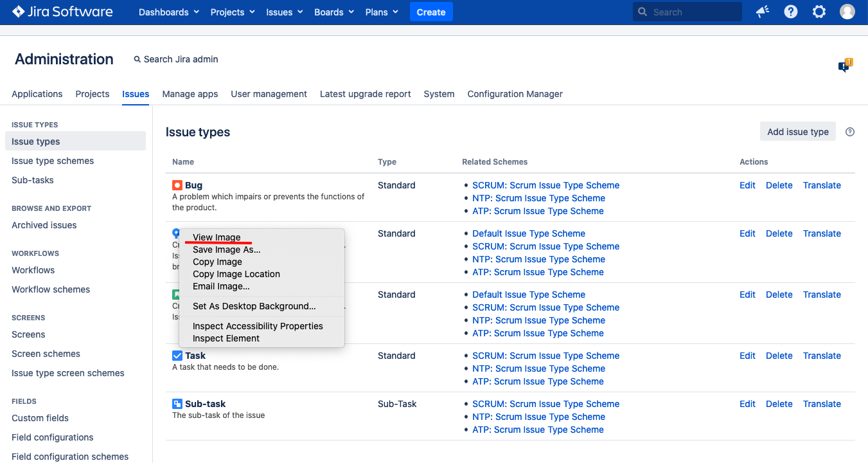Open Custom fields in the sidebar
The width and height of the screenshot is (868, 463).
click(40, 418)
